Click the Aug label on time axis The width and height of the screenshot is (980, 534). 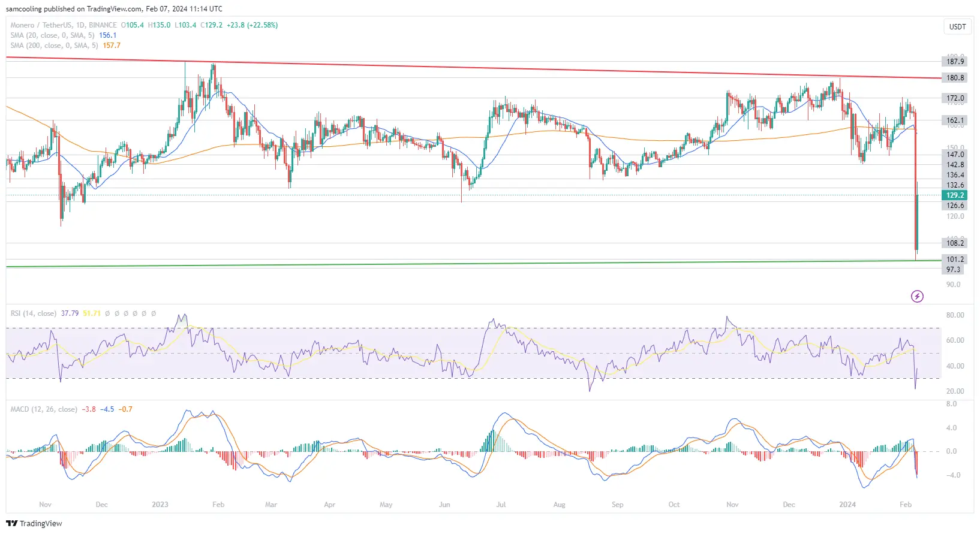click(x=559, y=505)
